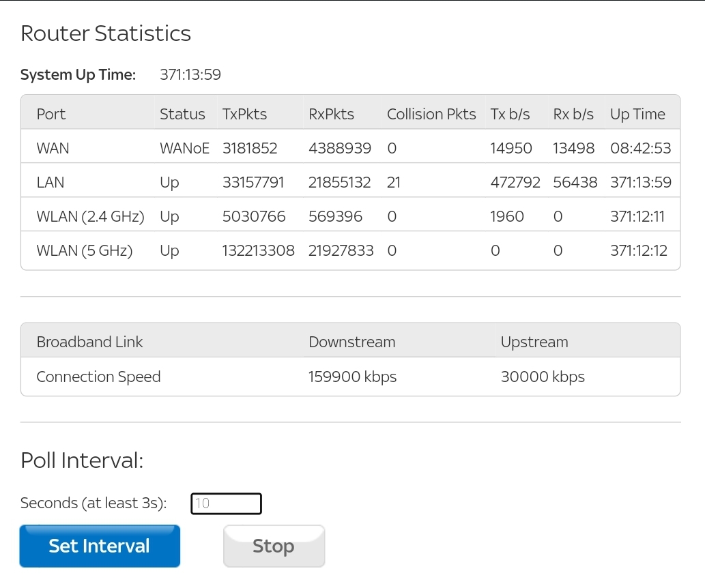Image resolution: width=705 pixels, height=588 pixels.
Task: Click the System Up Time value
Action: point(190,74)
